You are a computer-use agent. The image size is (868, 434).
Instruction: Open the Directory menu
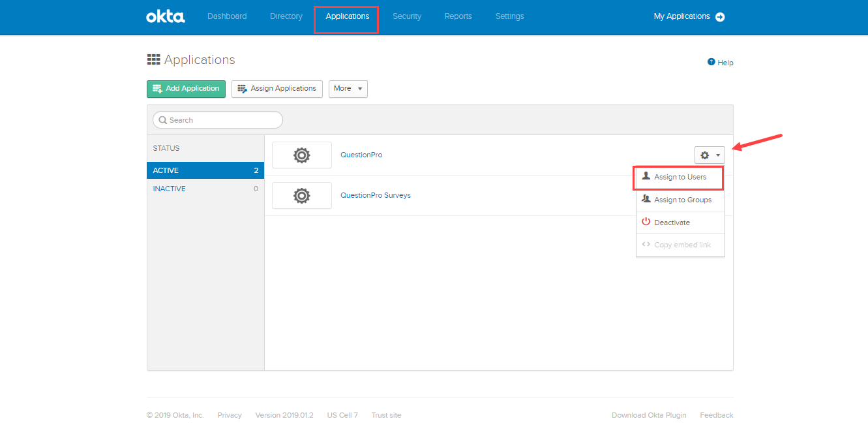click(286, 16)
